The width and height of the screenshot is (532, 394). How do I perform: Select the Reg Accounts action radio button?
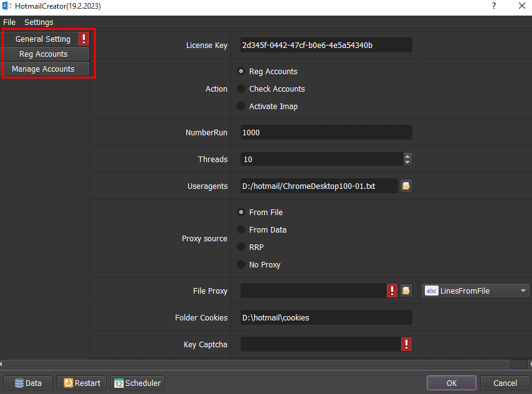click(x=241, y=71)
